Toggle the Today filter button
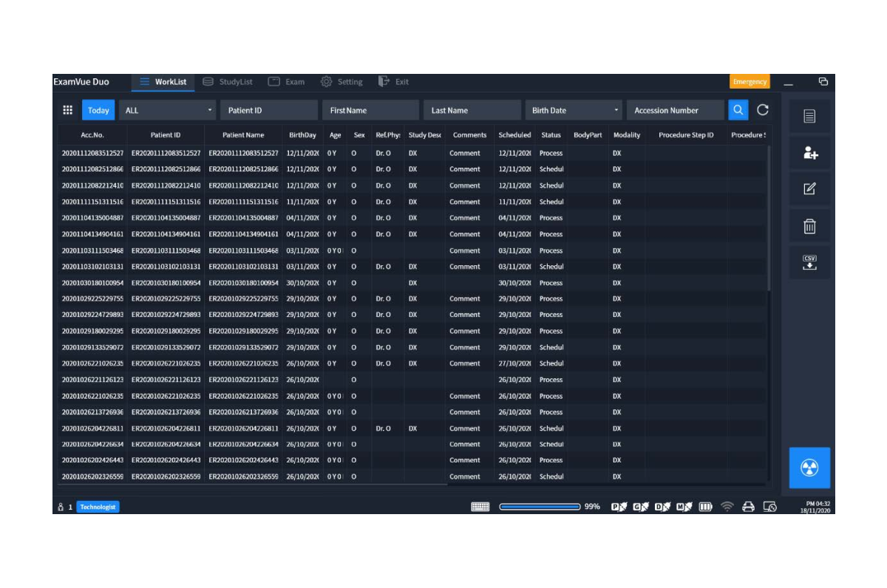 (98, 110)
